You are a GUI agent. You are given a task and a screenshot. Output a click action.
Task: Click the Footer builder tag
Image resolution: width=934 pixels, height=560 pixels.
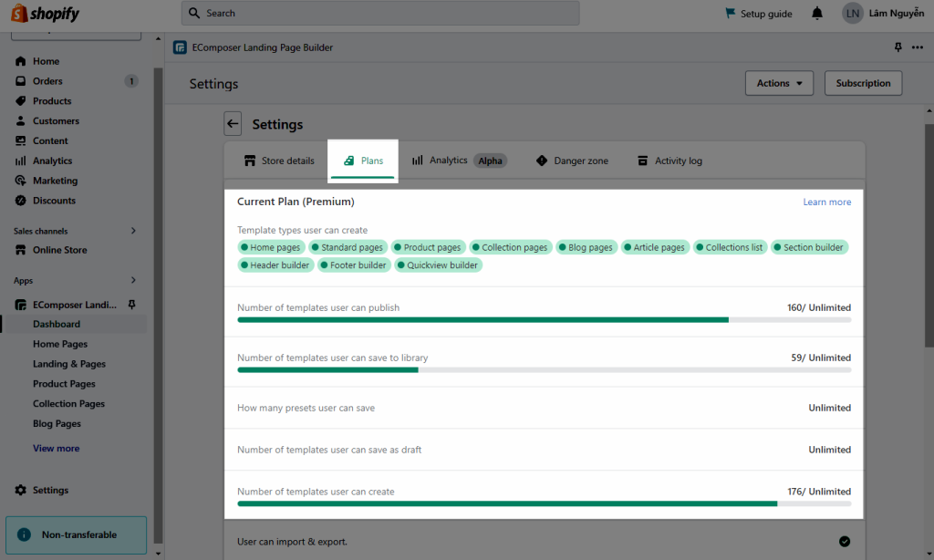[x=354, y=265]
